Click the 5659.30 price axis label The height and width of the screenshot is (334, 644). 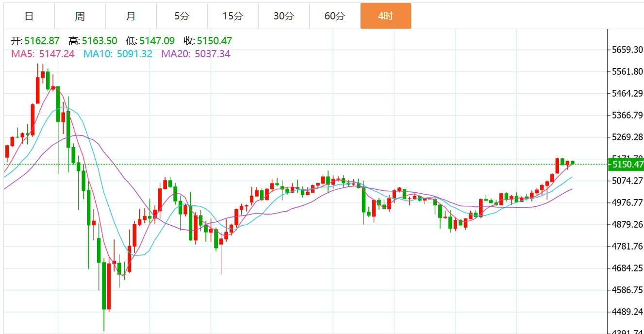[627, 50]
